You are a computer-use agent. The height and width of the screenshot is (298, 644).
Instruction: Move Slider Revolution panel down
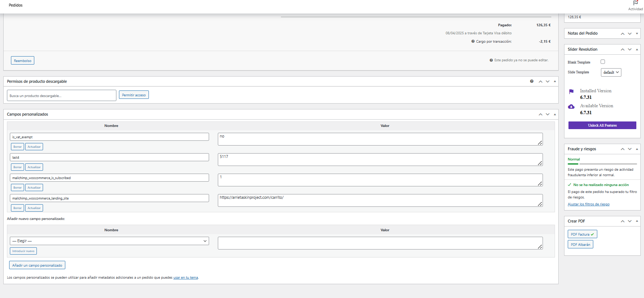(630, 50)
